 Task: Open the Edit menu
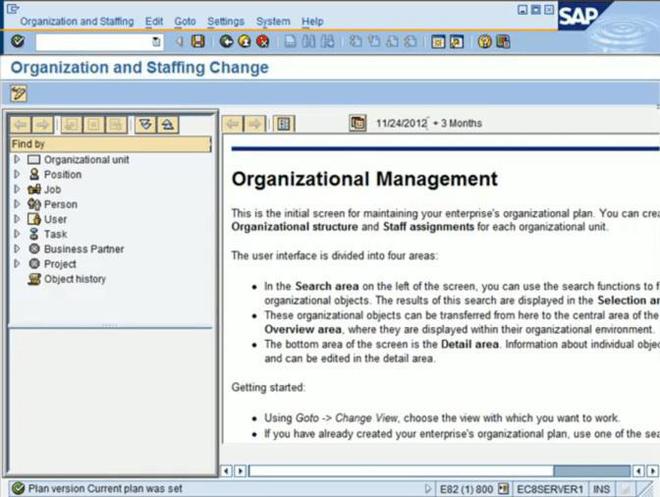point(154,21)
